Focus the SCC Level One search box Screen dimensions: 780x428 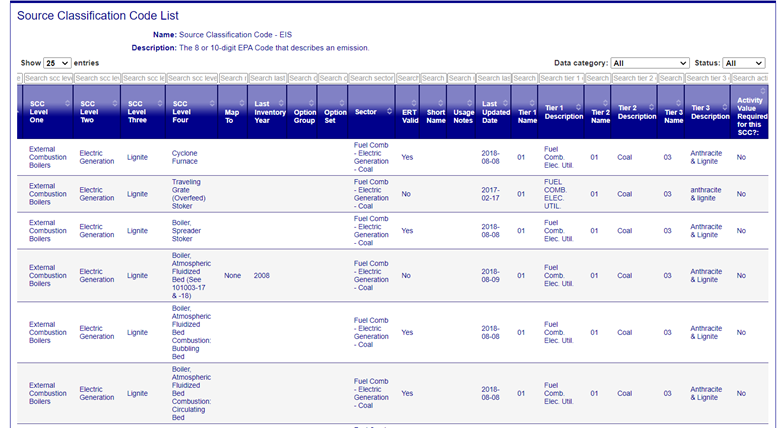48,78
